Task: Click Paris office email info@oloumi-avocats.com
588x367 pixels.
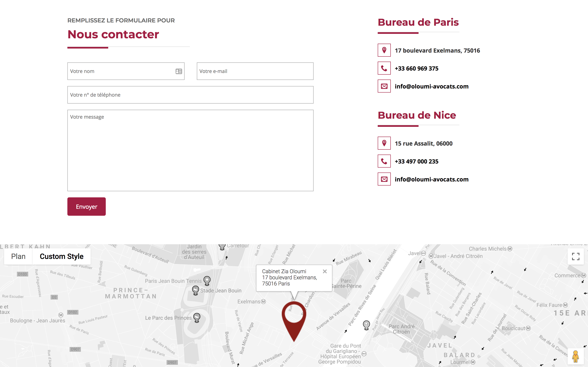Action: (432, 86)
